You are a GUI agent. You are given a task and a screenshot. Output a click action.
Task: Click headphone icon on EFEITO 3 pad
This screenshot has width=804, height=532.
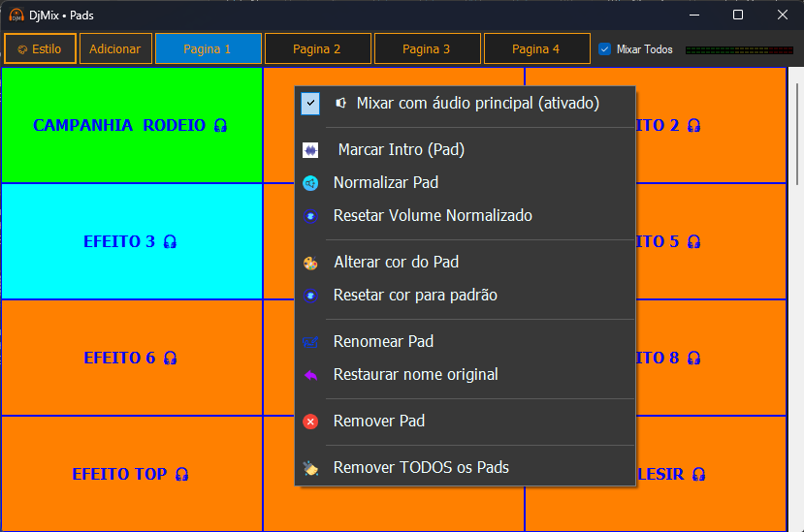tap(170, 241)
